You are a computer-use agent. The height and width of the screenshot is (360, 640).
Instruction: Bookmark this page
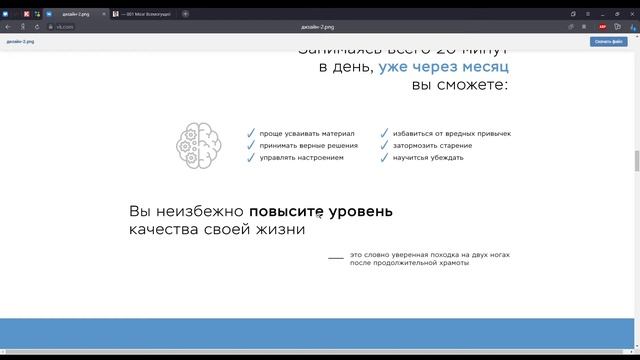click(x=584, y=27)
